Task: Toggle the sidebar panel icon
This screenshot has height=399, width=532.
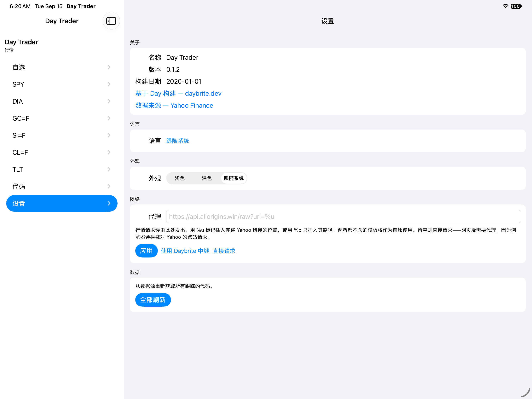Action: pyautogui.click(x=111, y=21)
